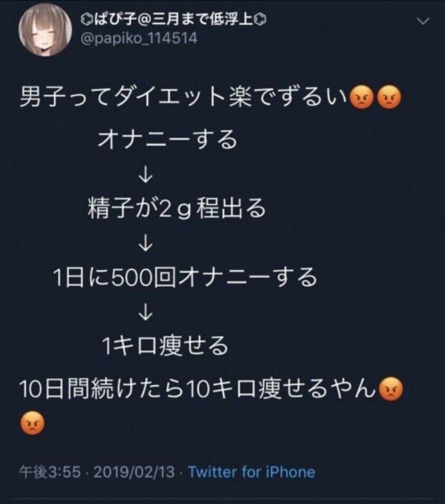The height and width of the screenshot is (504, 445).
Task: Open the Twitter for iPhone source link
Action: coord(251,472)
